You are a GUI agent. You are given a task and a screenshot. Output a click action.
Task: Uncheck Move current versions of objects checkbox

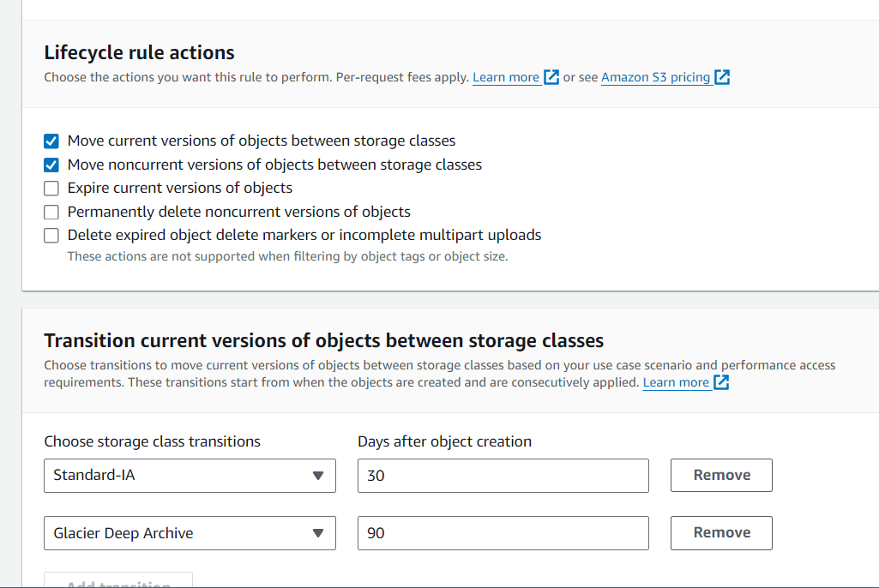tap(51, 141)
